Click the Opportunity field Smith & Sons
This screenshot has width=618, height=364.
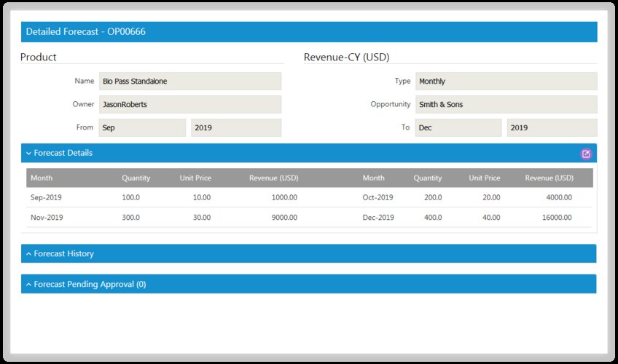(x=506, y=104)
